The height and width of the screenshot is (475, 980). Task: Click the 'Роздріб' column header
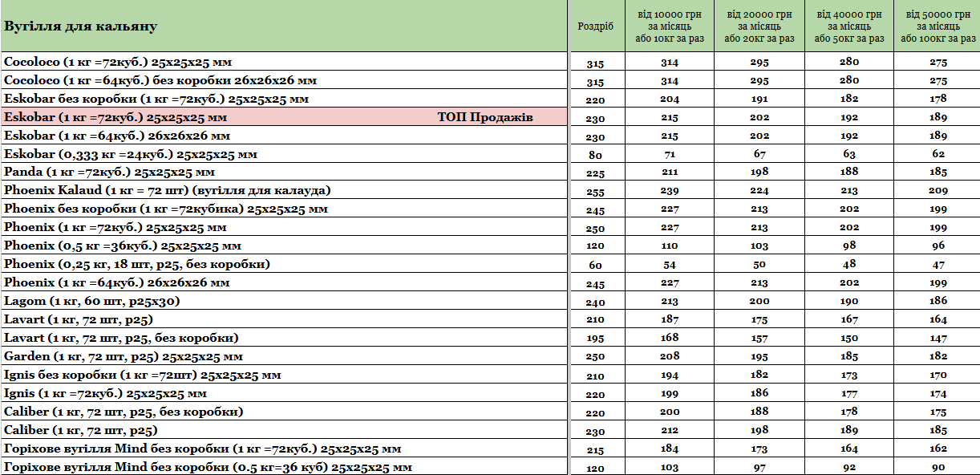click(595, 26)
